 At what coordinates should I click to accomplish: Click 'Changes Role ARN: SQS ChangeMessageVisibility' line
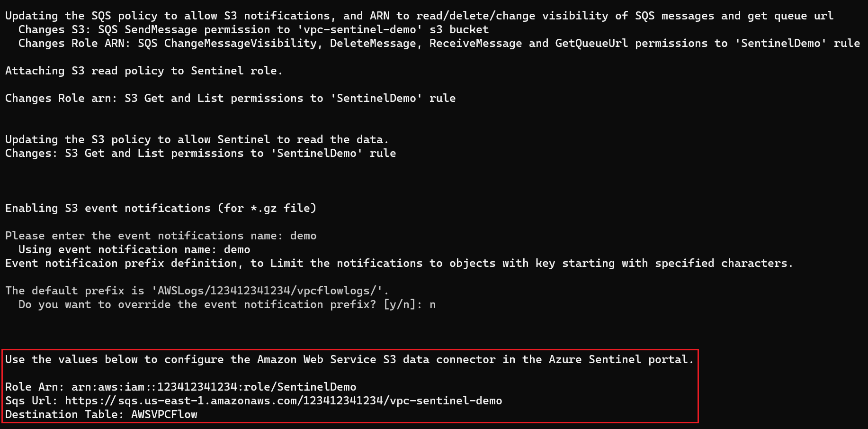pyautogui.click(x=439, y=43)
